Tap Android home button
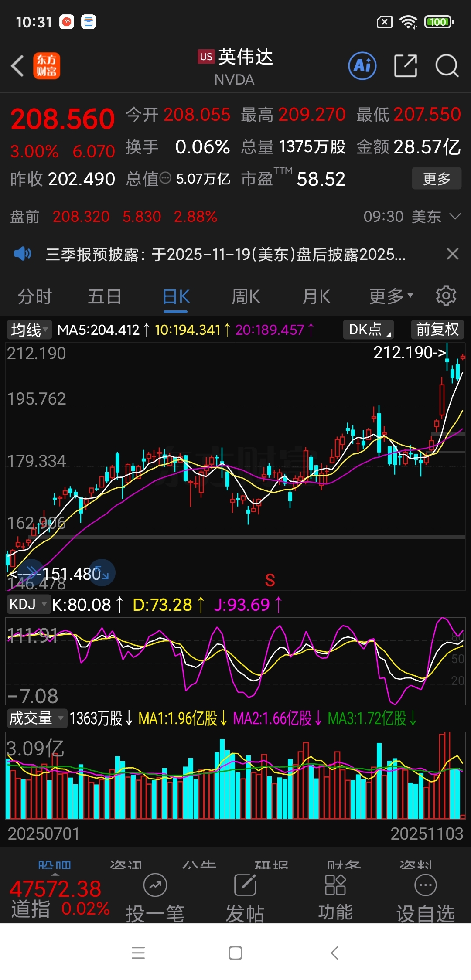The height and width of the screenshot is (980, 471). [x=235, y=953]
